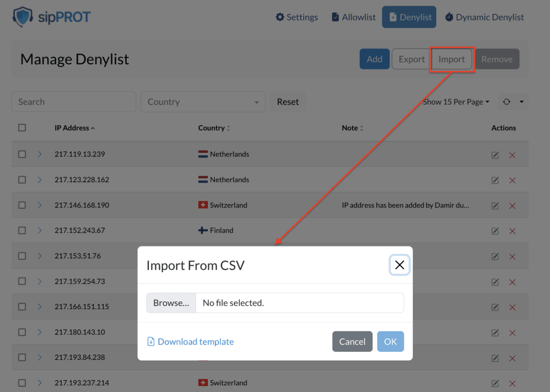This screenshot has height=392, width=550.
Task: Confirm import with OK
Action: coord(390,342)
